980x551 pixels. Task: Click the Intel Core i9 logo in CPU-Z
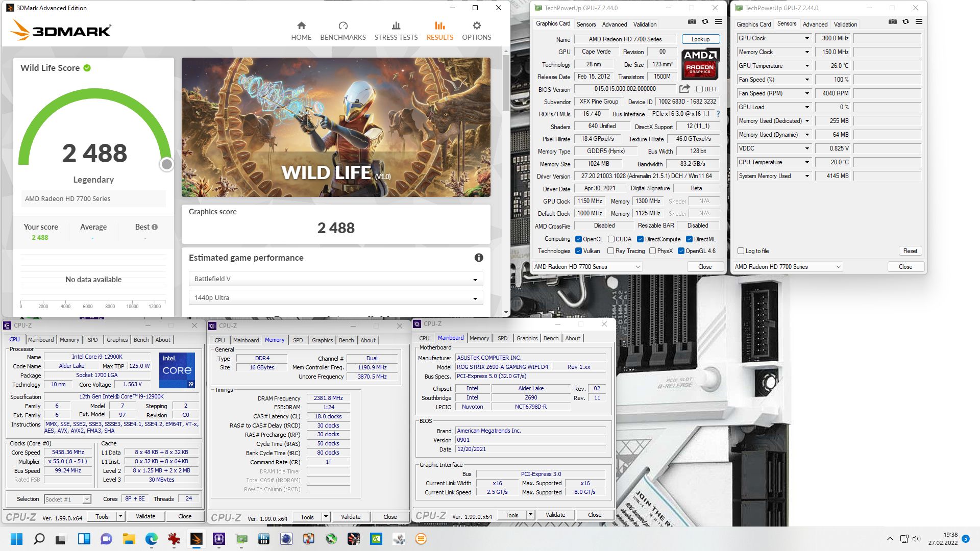[x=177, y=370]
